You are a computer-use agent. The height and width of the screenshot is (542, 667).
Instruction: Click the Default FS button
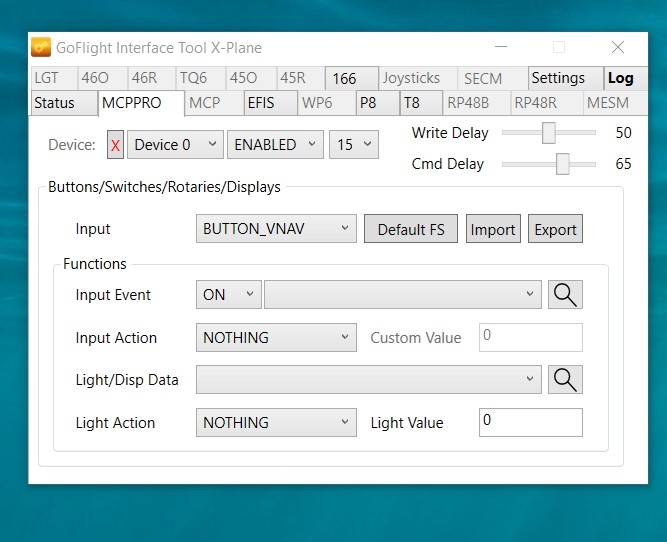click(410, 229)
